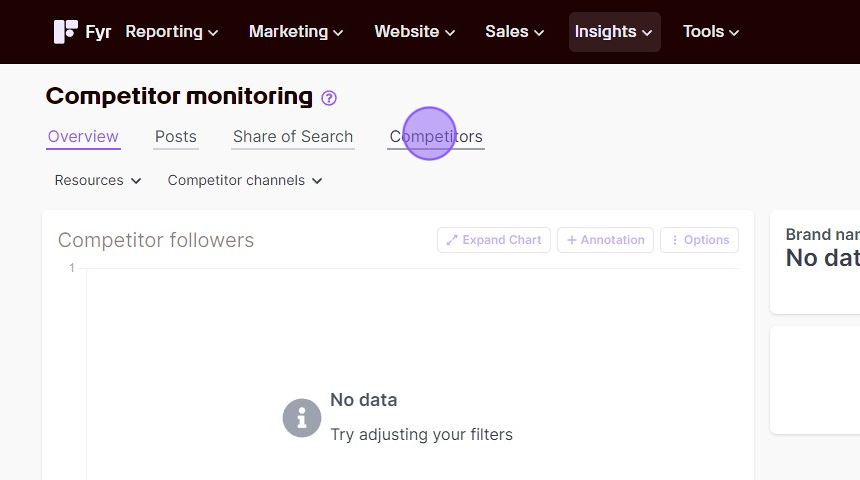Image resolution: width=860 pixels, height=480 pixels.
Task: Open the Marketing dropdown menu
Action: click(296, 32)
